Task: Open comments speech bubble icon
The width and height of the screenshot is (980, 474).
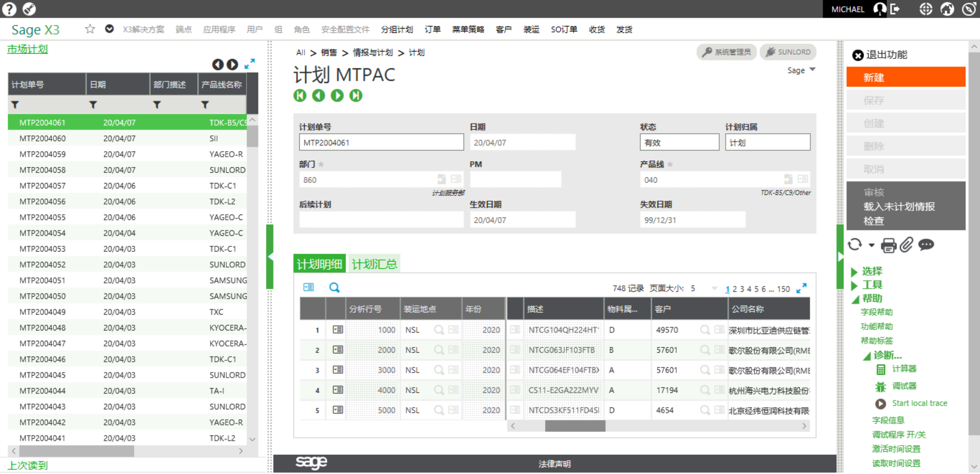Action: coord(926,244)
